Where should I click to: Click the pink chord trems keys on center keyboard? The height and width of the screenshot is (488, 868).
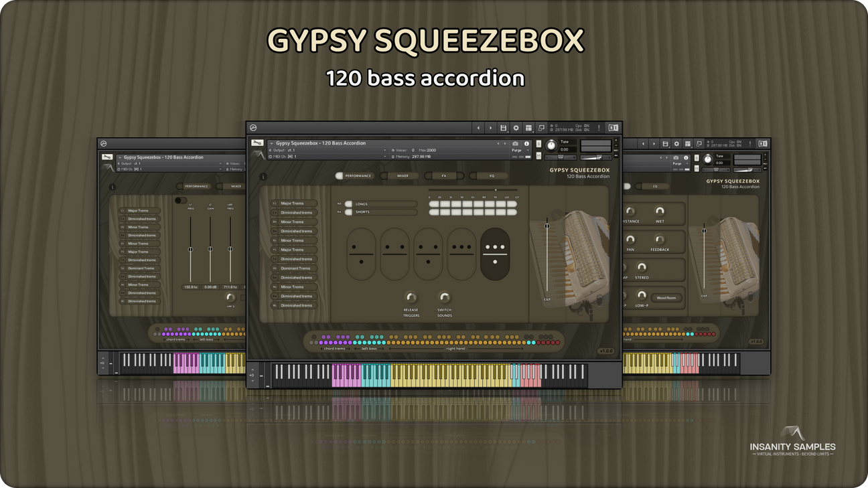(347, 374)
